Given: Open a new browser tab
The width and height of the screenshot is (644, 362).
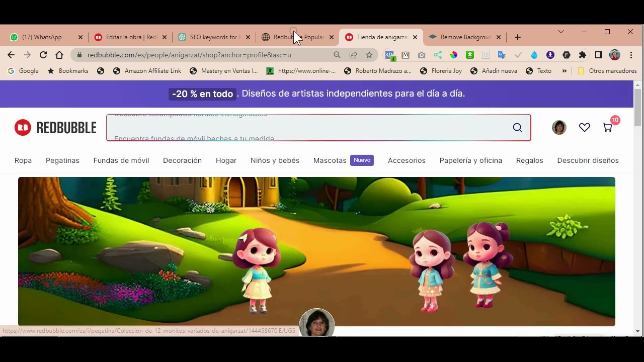Looking at the screenshot, I should coord(518,37).
